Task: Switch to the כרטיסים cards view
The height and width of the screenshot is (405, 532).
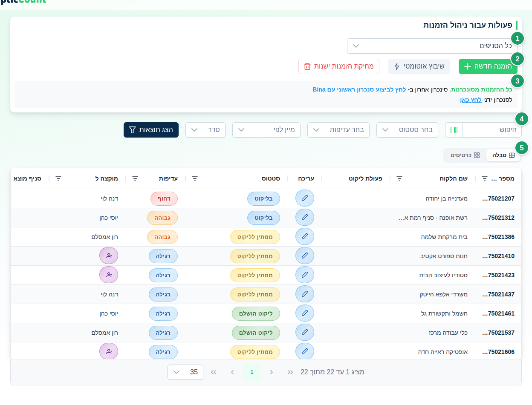Action: [x=465, y=155]
